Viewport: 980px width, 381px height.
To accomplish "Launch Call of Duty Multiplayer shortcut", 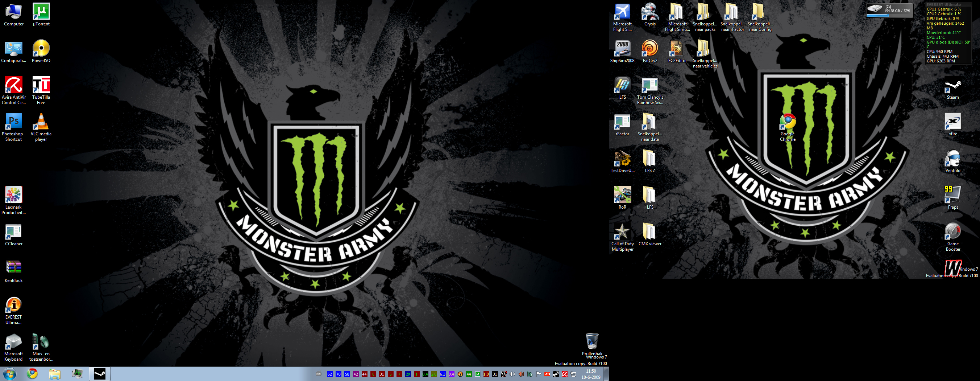I will click(x=622, y=237).
